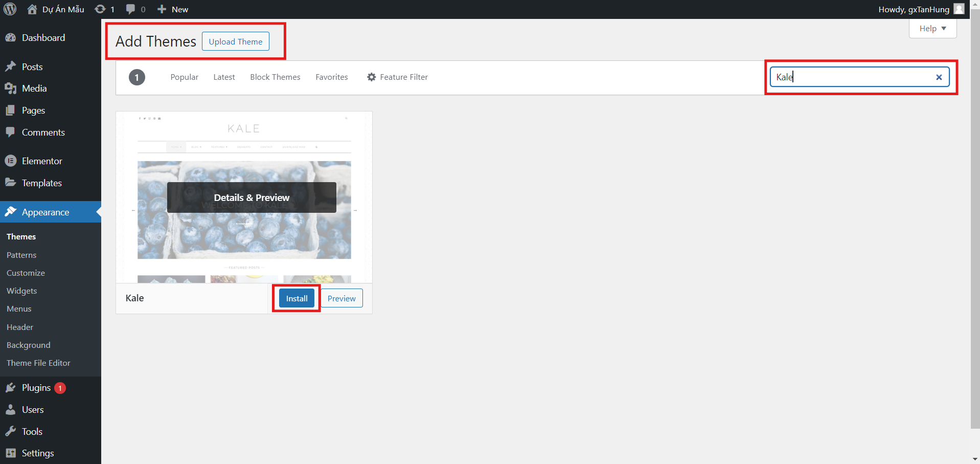Click the Plugins plug icon

click(x=11, y=388)
